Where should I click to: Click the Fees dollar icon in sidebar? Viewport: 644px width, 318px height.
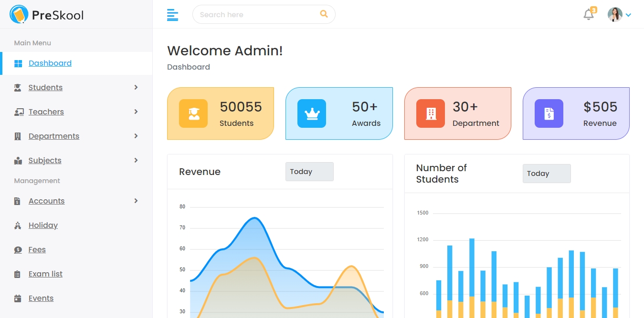coord(18,250)
